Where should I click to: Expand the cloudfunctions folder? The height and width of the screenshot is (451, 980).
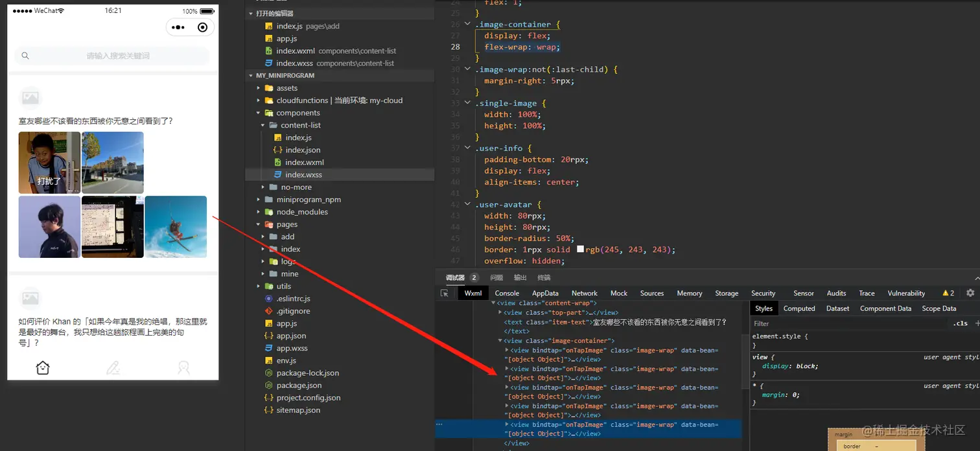(x=259, y=100)
